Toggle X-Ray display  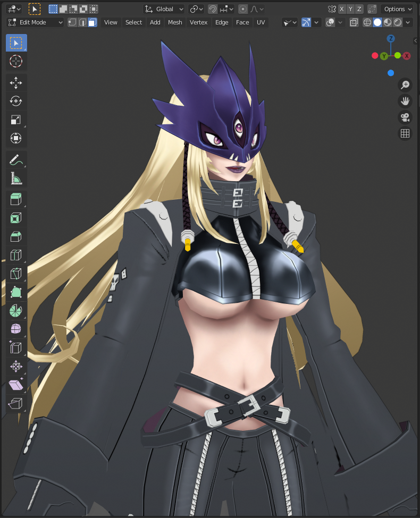[354, 22]
